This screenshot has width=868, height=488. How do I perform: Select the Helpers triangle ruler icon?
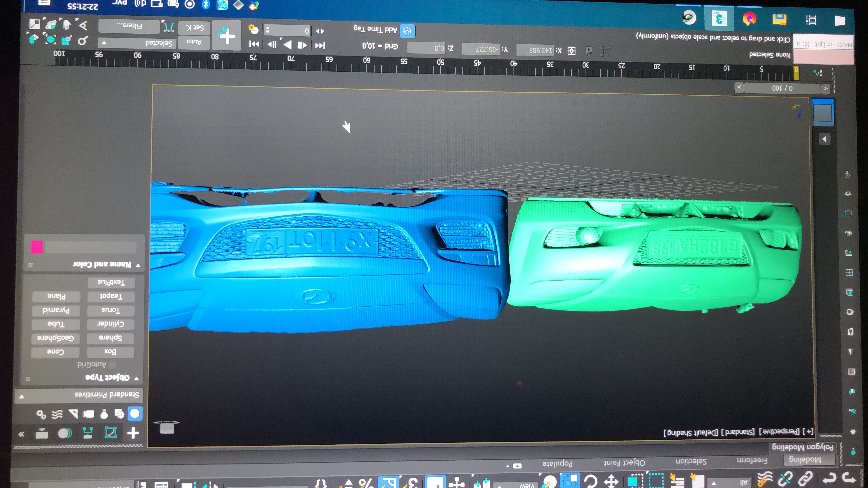[73, 414]
